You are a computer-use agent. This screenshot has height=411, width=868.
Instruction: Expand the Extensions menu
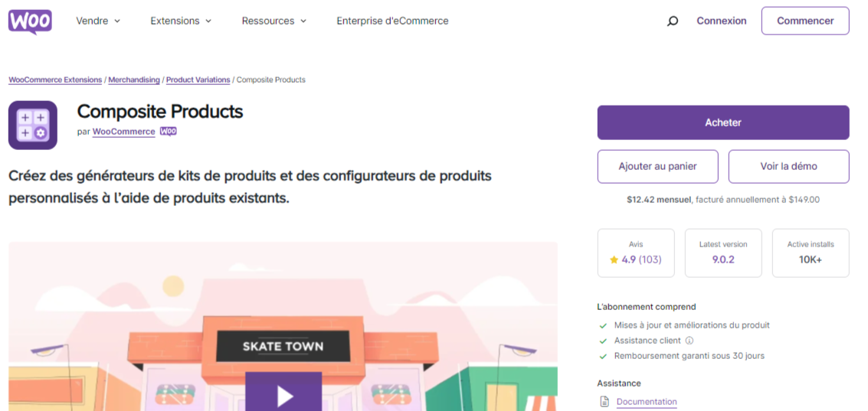(x=181, y=21)
